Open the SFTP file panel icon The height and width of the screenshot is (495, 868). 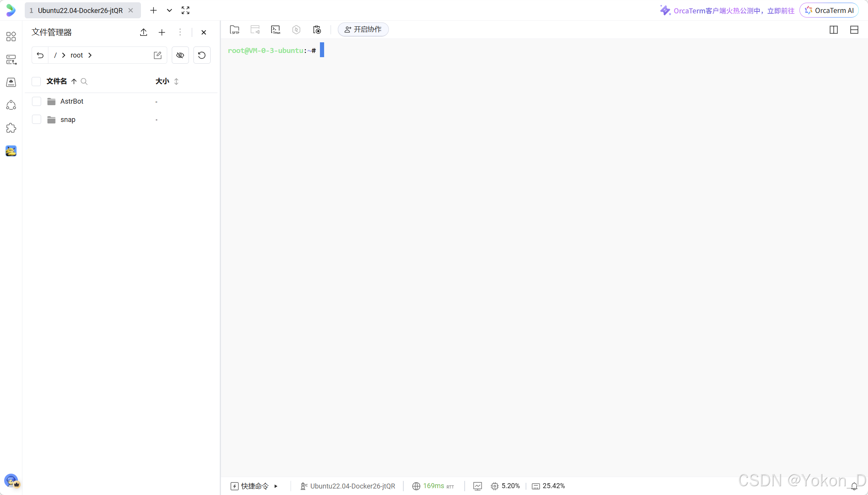tap(235, 30)
